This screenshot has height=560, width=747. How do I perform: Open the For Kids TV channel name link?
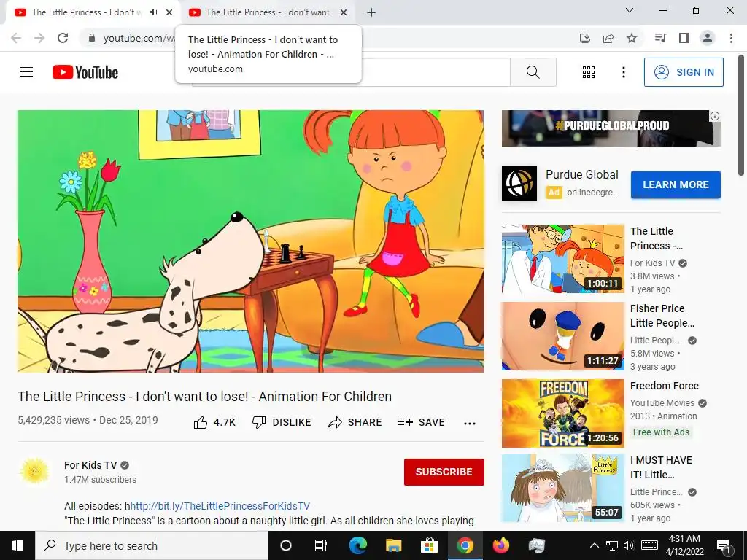[x=90, y=465]
